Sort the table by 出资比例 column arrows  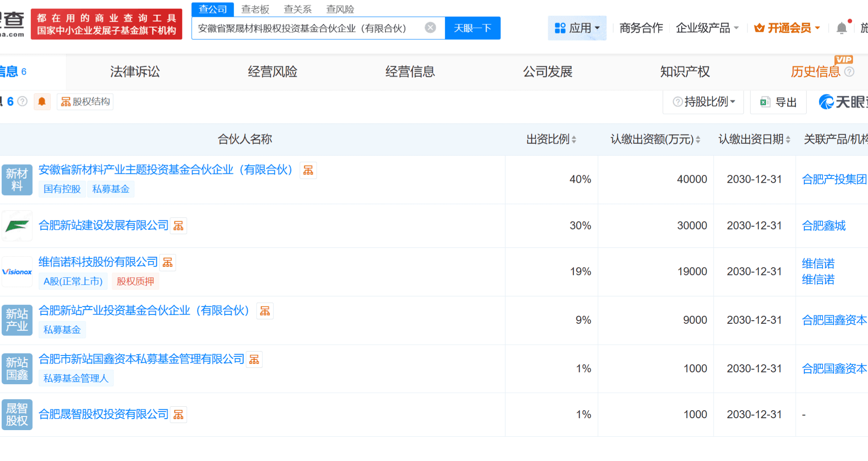574,139
